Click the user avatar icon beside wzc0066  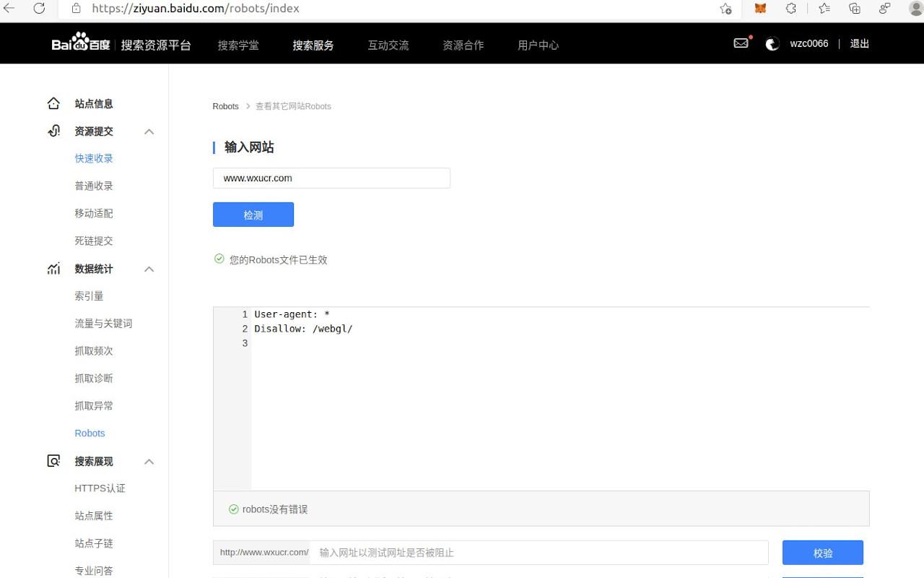pos(772,44)
